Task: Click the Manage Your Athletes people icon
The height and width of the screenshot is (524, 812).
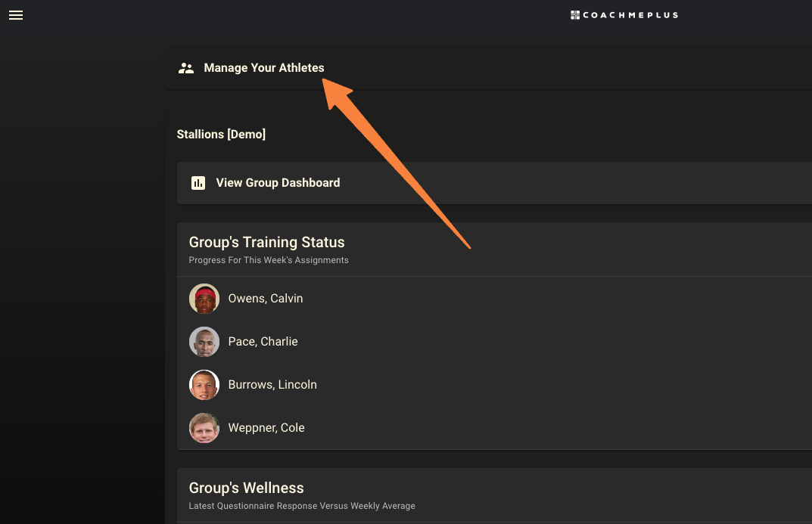Action: tap(186, 68)
